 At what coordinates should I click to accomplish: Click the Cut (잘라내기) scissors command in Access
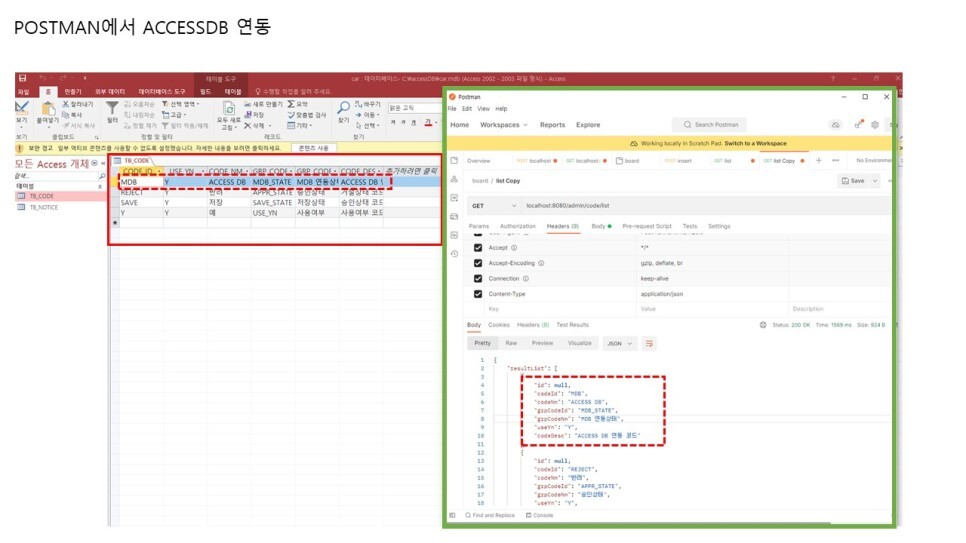tap(78, 104)
